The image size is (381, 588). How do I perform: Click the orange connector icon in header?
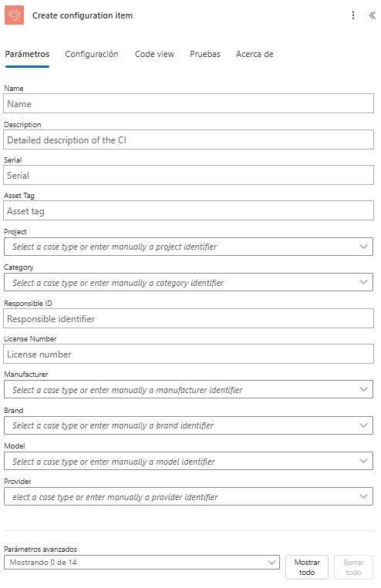tap(14, 15)
